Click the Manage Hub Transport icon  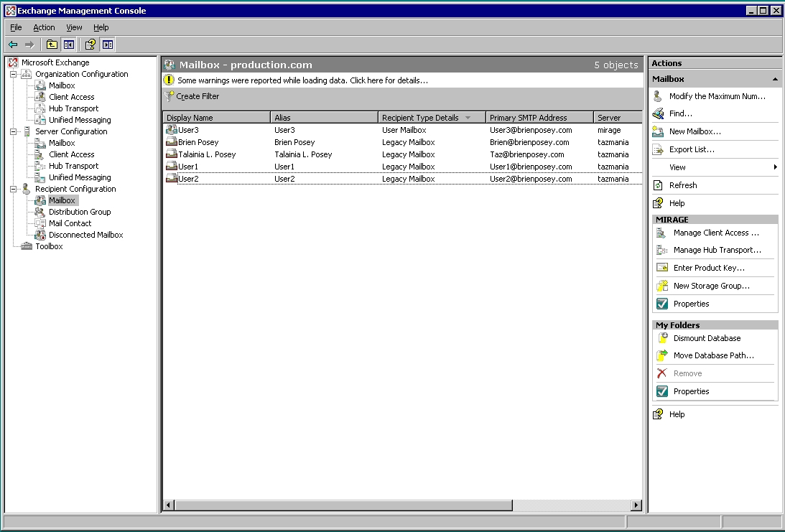[x=662, y=251]
